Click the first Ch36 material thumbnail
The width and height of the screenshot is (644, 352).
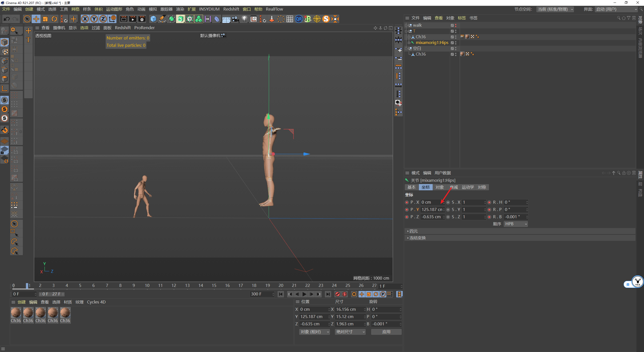tap(16, 313)
